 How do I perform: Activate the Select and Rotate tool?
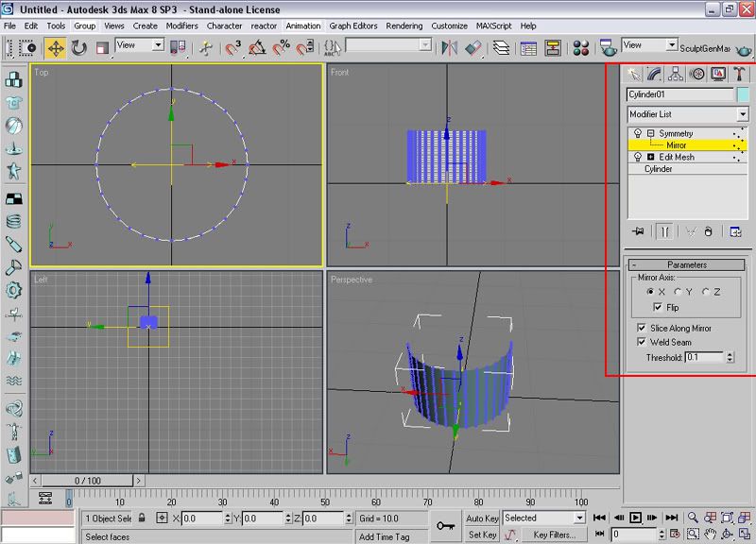tap(79, 48)
